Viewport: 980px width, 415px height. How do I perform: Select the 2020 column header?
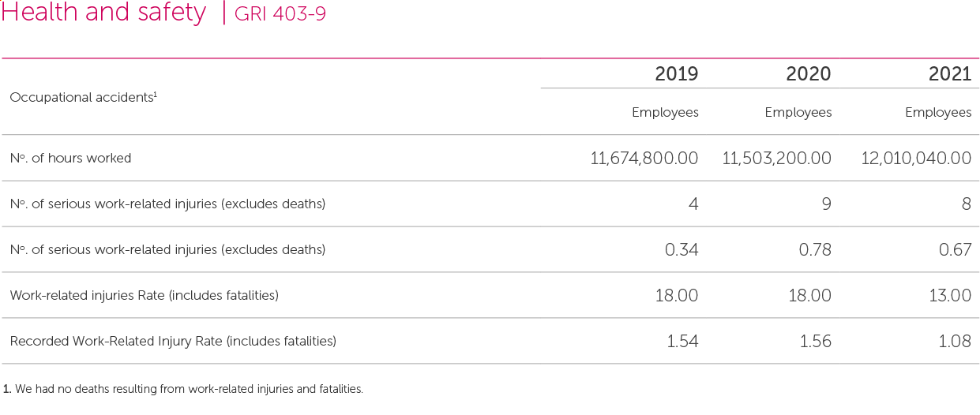click(x=809, y=74)
